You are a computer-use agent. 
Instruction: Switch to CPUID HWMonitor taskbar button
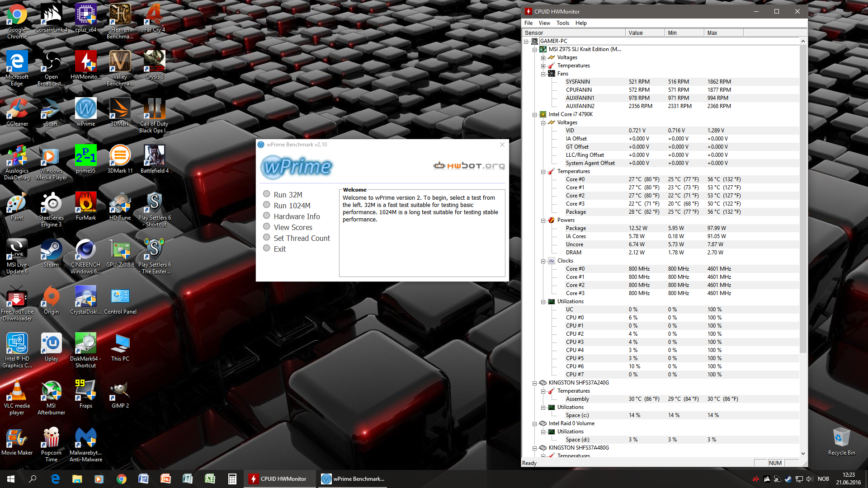(x=280, y=479)
